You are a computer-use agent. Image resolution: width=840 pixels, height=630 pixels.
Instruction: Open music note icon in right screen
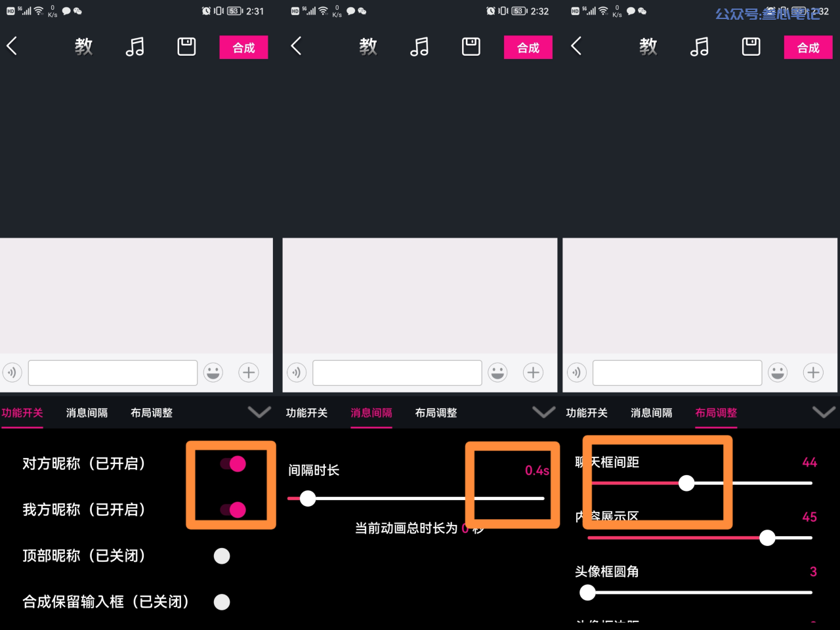[x=700, y=47]
